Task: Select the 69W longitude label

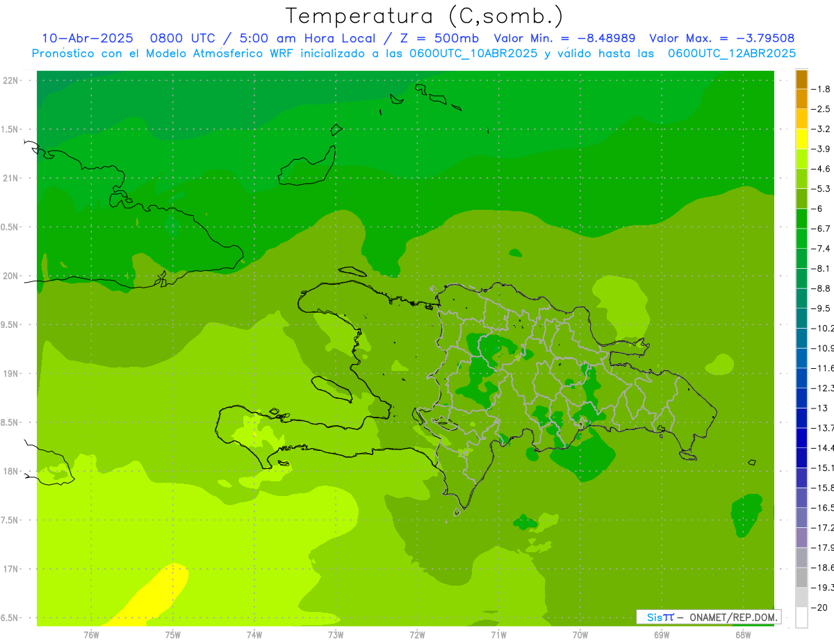Action: [662, 634]
